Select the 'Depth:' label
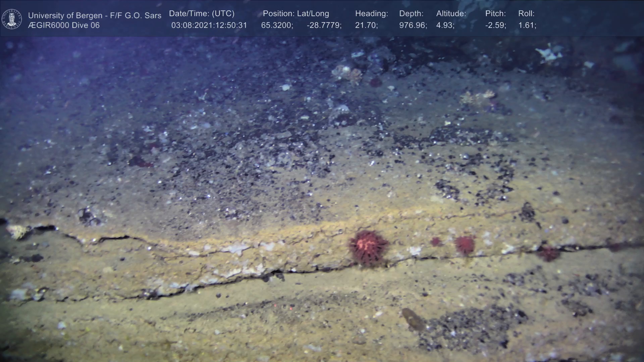Image resolution: width=644 pixels, height=362 pixels. (411, 14)
